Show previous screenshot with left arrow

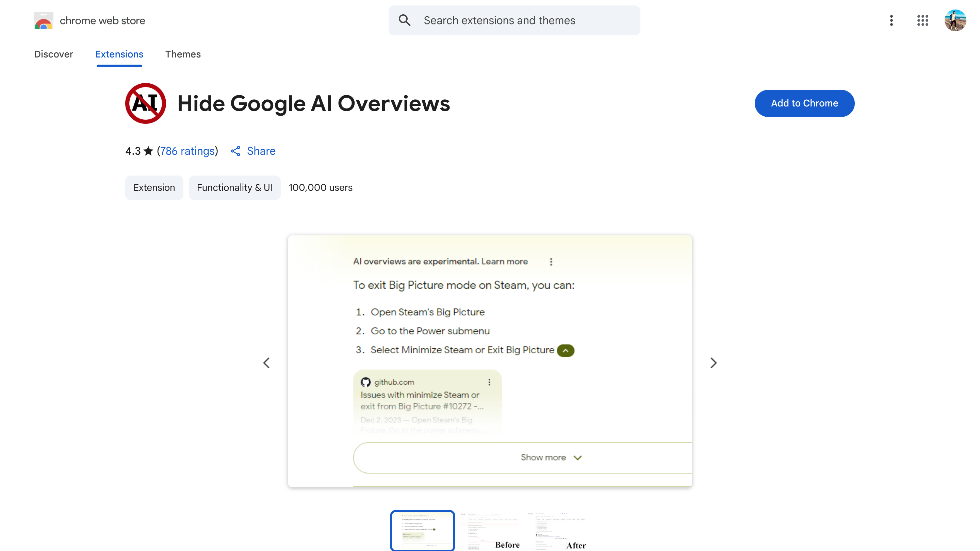coord(266,363)
